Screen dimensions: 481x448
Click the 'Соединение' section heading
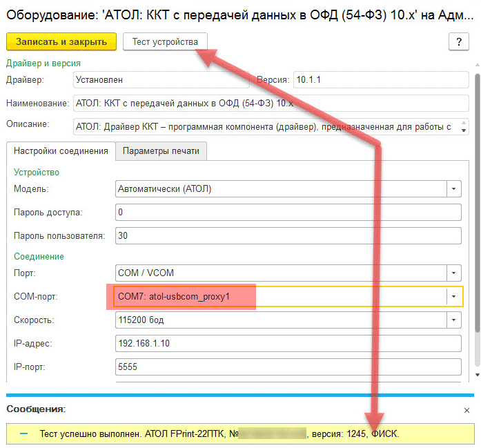[x=39, y=257]
